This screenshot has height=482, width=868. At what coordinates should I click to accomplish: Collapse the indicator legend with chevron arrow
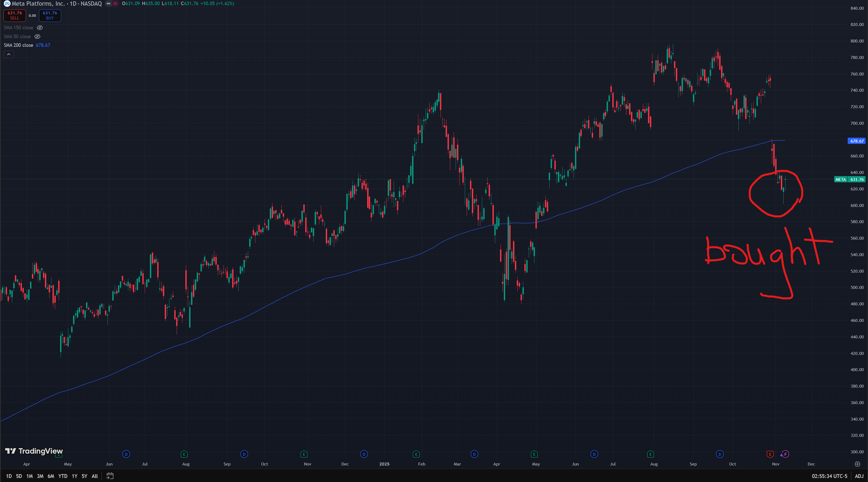click(9, 54)
